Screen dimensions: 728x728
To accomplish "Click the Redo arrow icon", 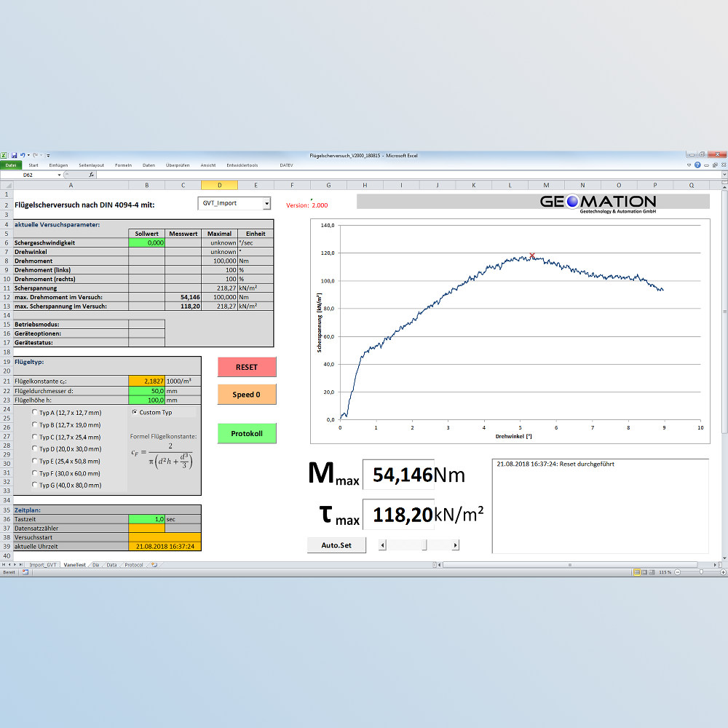I will click(x=35, y=156).
